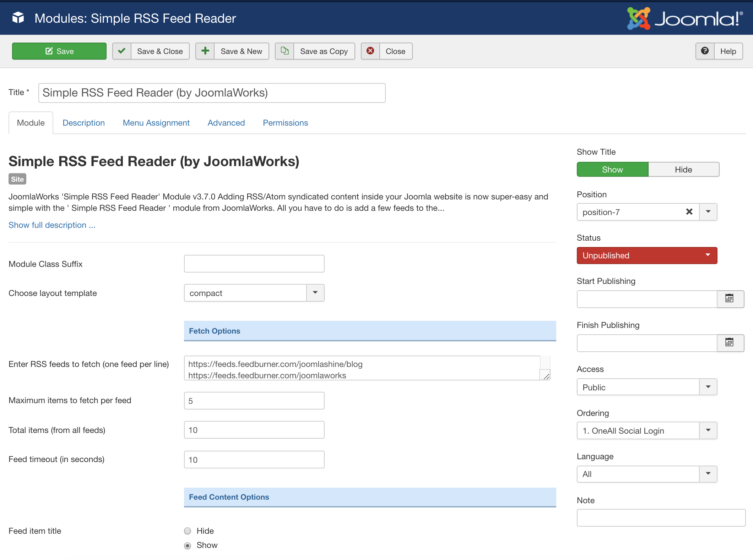Click the Module Class Suffix field
The height and width of the screenshot is (560, 753).
(x=254, y=264)
